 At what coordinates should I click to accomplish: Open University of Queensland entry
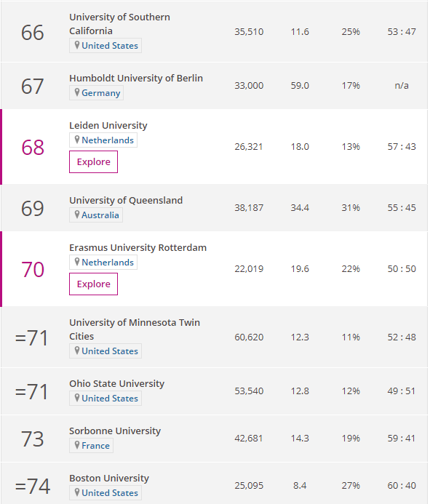126,200
